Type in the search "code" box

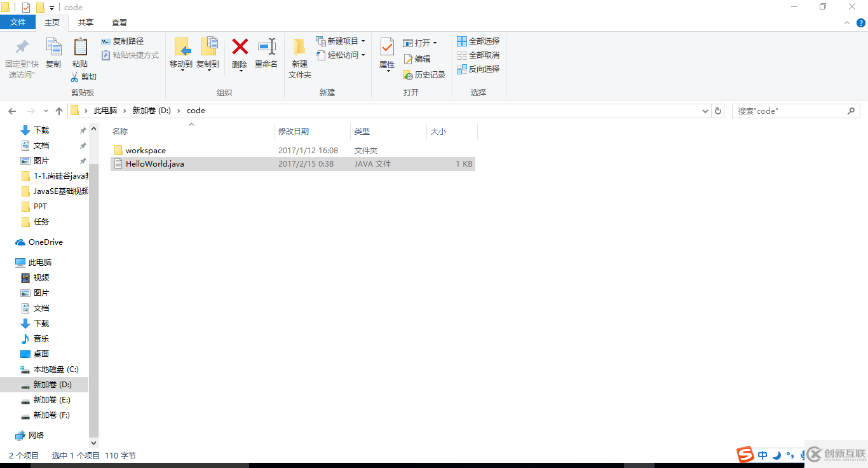click(x=789, y=111)
